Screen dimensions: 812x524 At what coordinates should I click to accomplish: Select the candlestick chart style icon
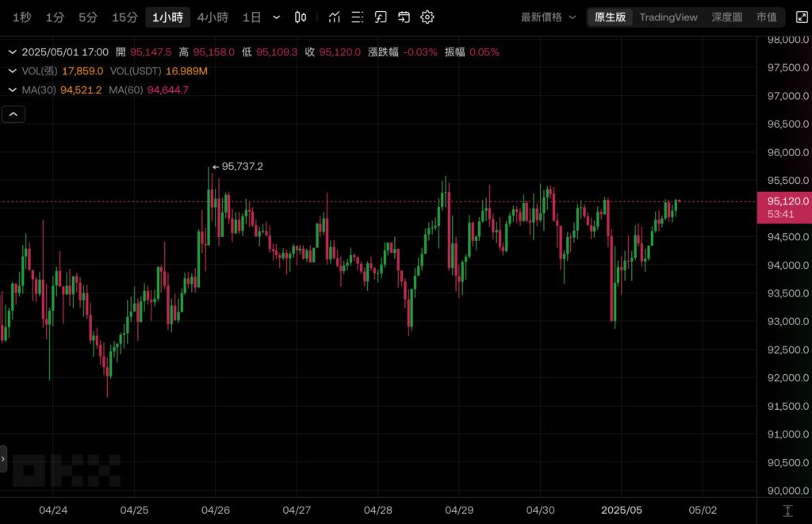[x=301, y=17]
